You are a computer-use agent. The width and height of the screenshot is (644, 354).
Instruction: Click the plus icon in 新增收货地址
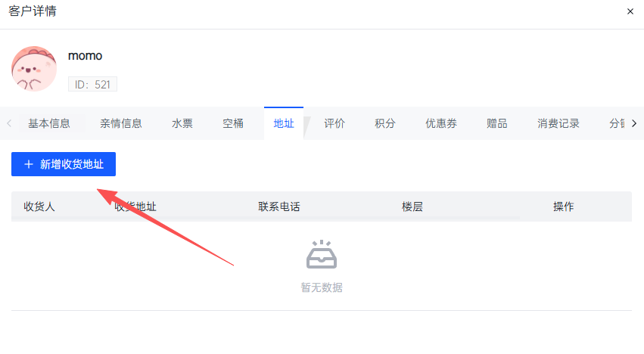(x=29, y=164)
